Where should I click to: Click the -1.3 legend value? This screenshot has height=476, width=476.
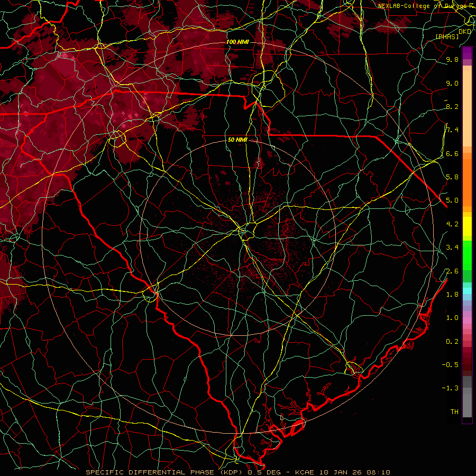pyautogui.click(x=450, y=388)
